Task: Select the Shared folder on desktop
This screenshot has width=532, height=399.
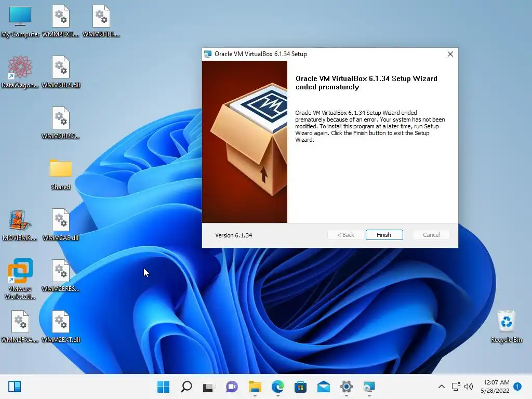Action: (x=61, y=174)
